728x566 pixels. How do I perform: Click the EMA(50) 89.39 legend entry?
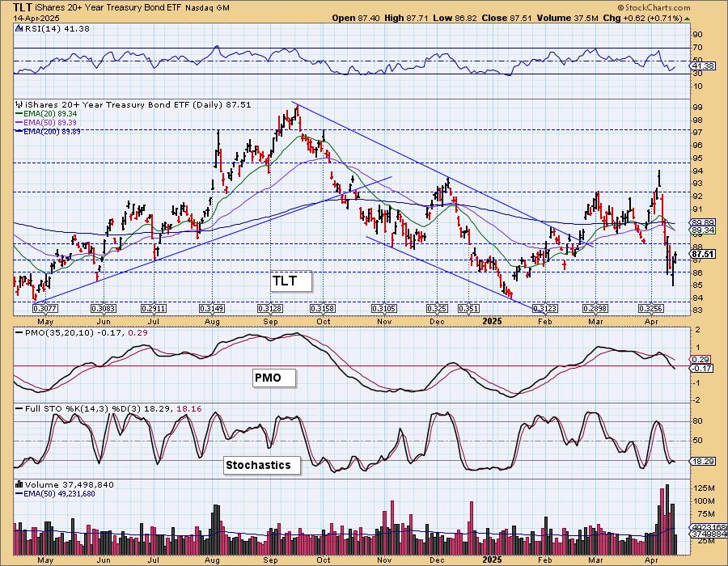click(46, 122)
